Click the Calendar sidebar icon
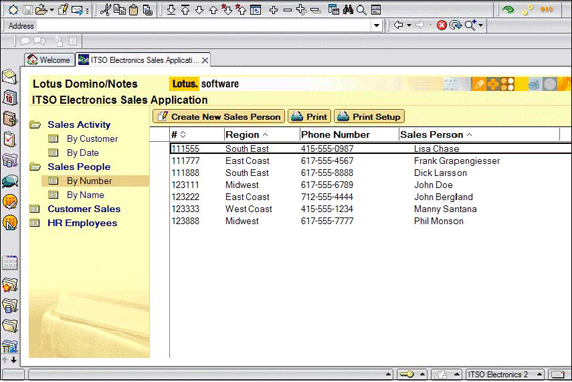The height and width of the screenshot is (382, 572). (x=10, y=98)
